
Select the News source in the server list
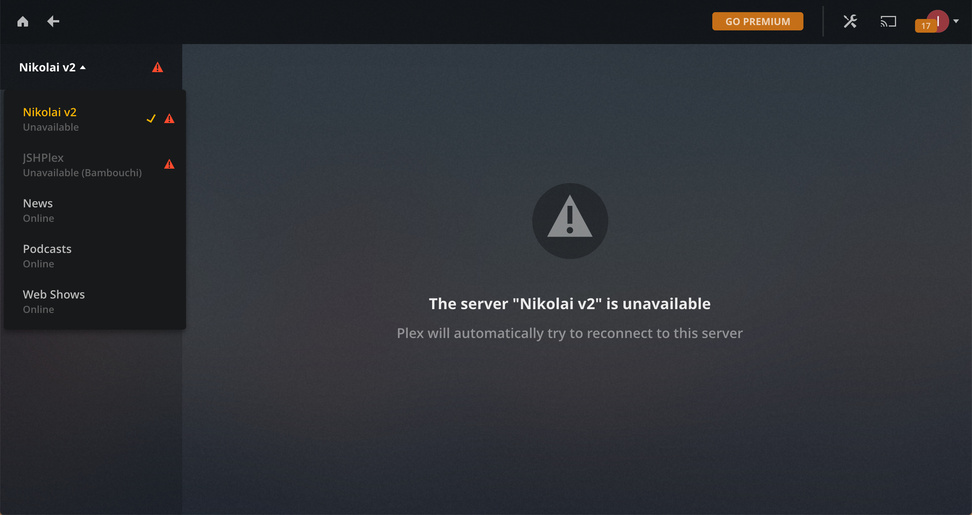point(95,210)
